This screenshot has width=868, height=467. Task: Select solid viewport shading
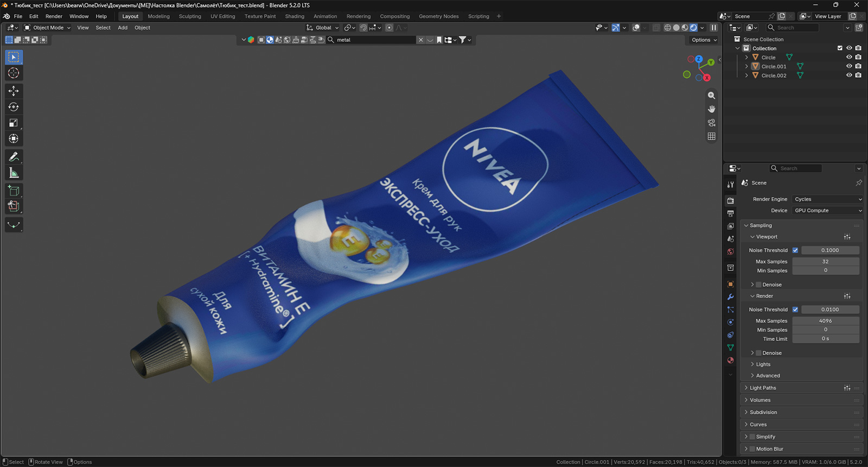(x=676, y=28)
